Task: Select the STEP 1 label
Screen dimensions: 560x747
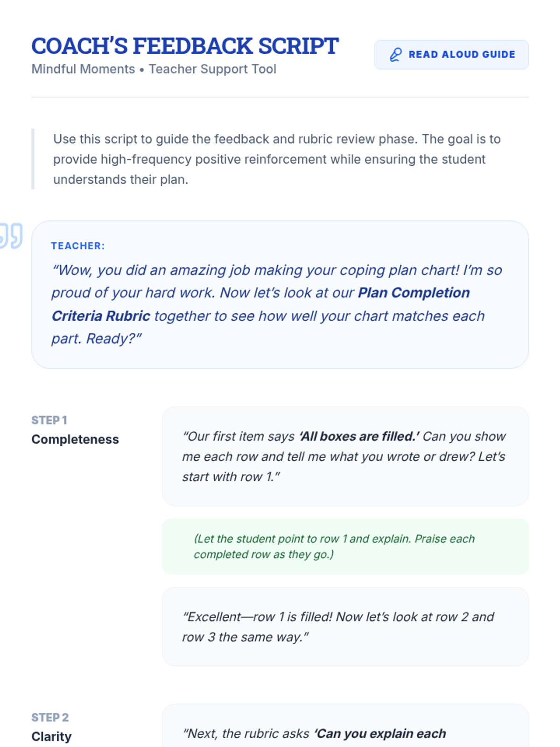Action: pos(49,420)
